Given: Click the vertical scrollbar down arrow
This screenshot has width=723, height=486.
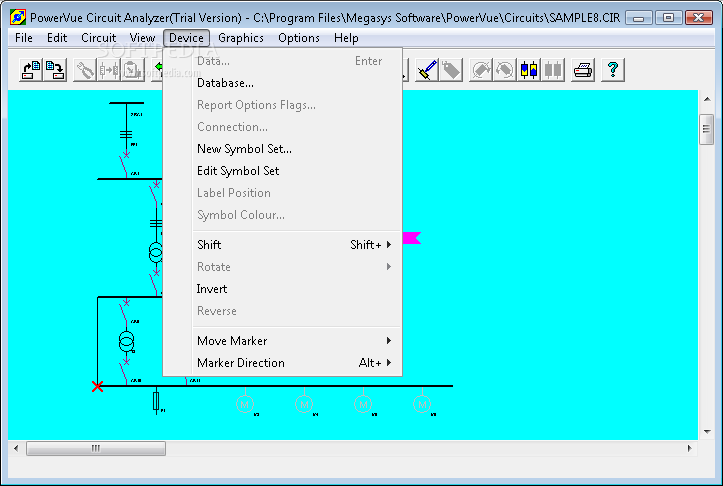Looking at the screenshot, I should tap(707, 432).
